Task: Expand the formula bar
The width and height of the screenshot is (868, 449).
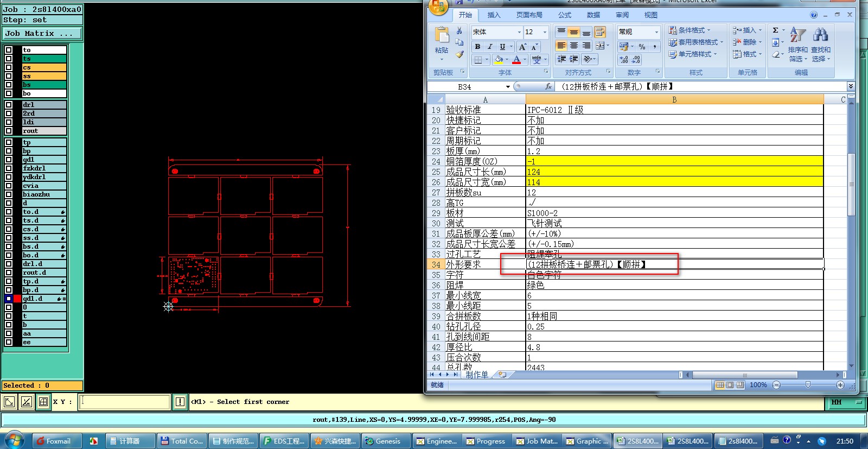Action: tap(851, 86)
